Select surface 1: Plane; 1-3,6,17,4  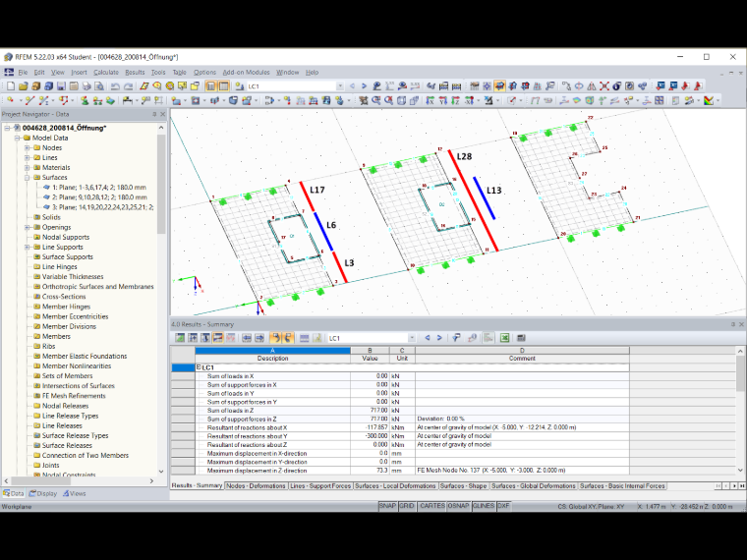point(98,187)
